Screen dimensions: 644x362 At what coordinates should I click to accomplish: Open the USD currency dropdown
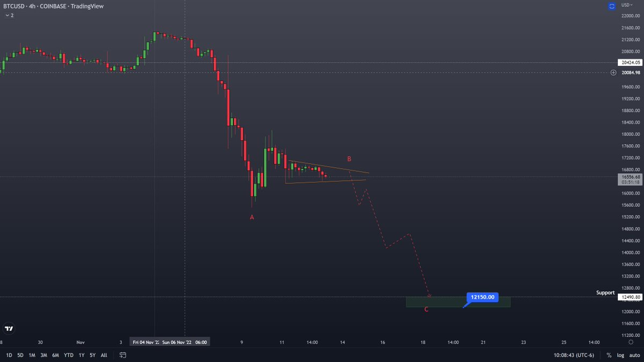click(x=627, y=5)
